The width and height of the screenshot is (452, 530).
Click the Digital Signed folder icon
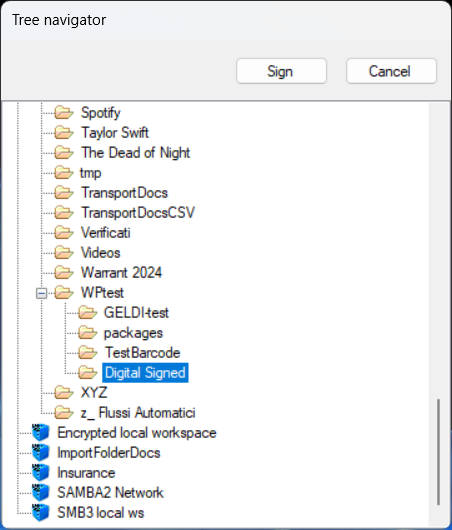[88, 373]
